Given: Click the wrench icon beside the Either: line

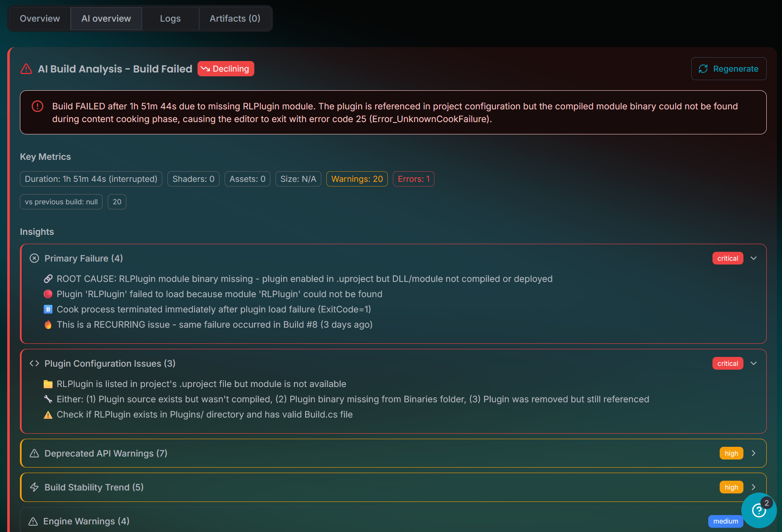Looking at the screenshot, I should [48, 399].
